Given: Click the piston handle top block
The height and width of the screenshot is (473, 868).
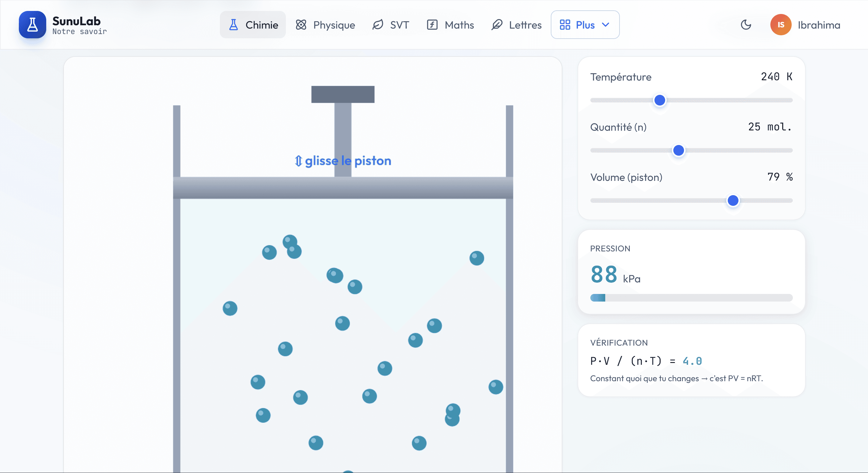Looking at the screenshot, I should pyautogui.click(x=343, y=94).
